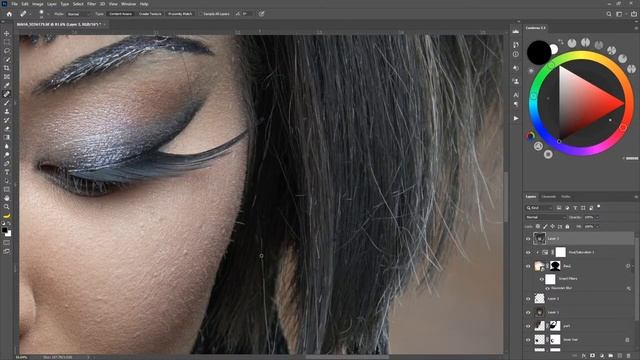640x360 pixels.
Task: Open the File menu
Action: tap(14, 4)
